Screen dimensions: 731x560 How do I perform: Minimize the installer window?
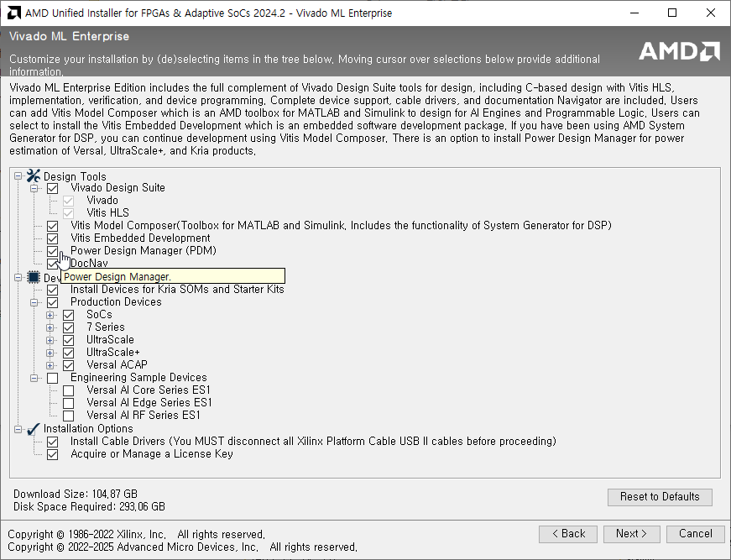(634, 13)
